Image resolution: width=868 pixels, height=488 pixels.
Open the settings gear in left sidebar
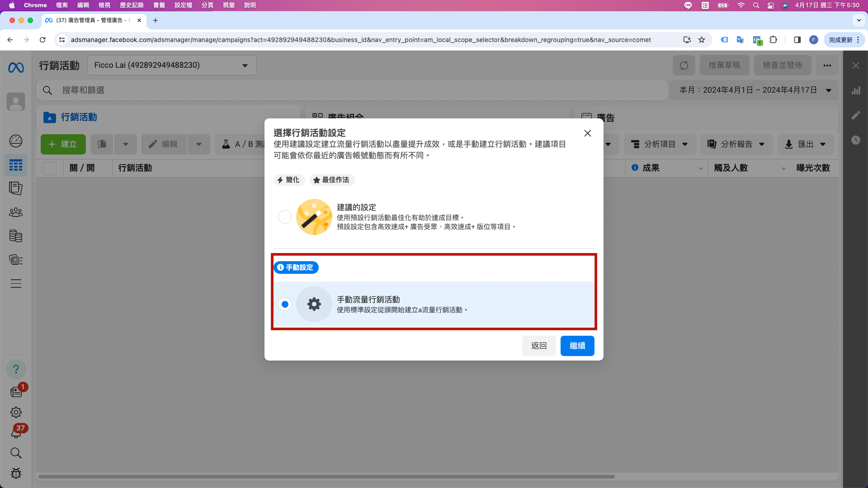tap(16, 412)
